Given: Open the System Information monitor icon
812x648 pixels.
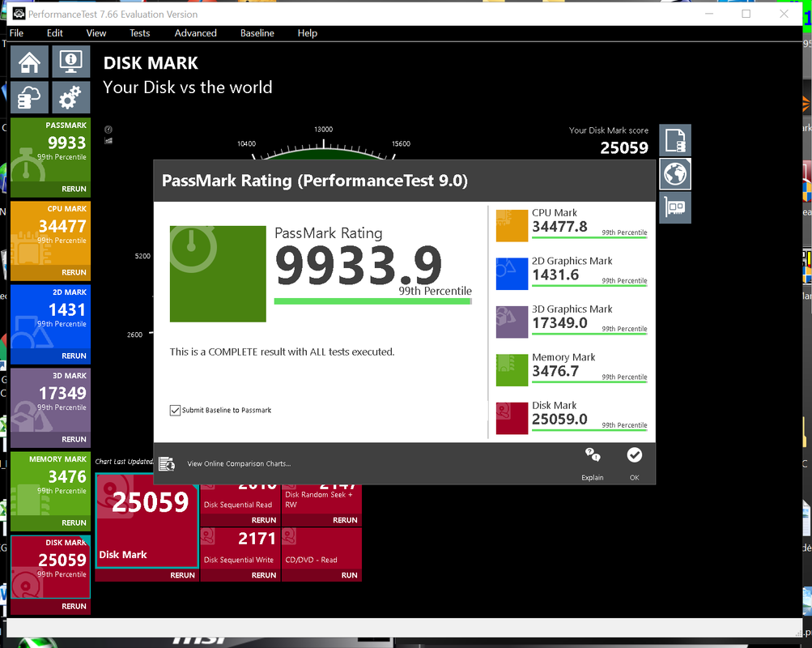Looking at the screenshot, I should (71, 62).
